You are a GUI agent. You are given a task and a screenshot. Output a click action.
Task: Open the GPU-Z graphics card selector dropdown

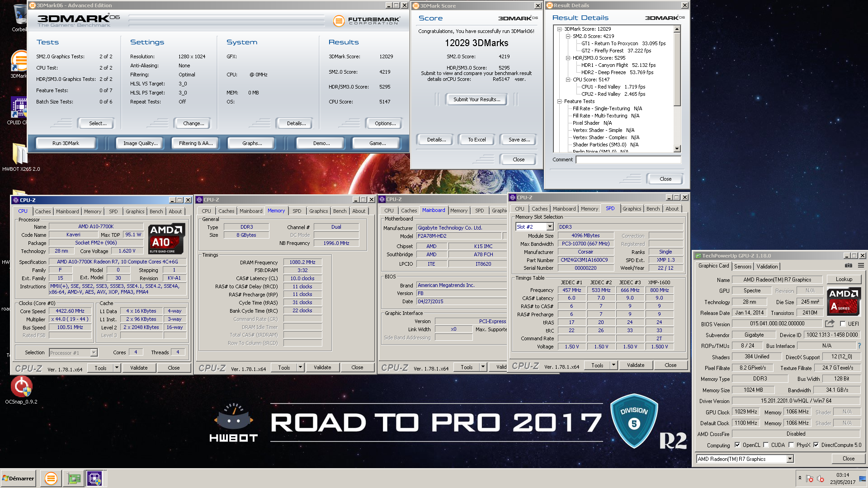(x=790, y=459)
